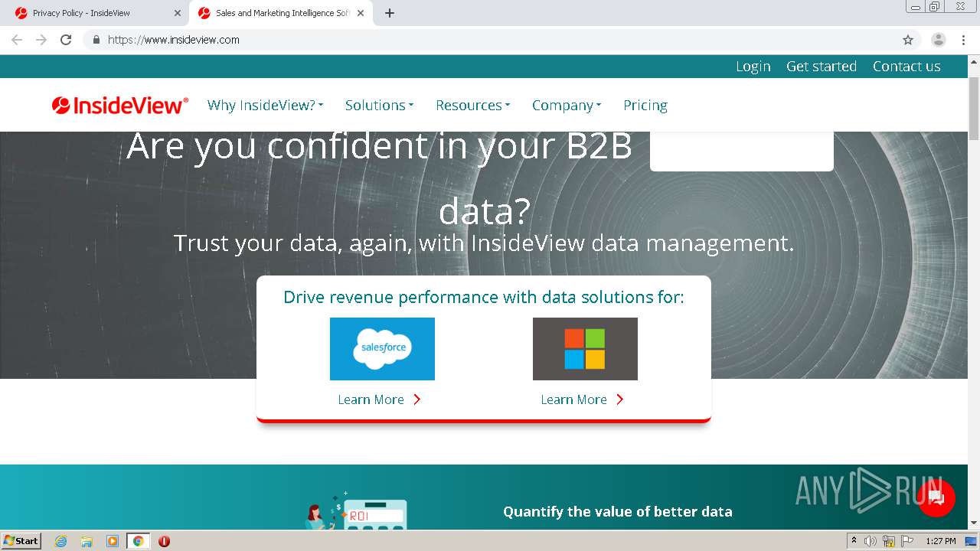This screenshot has width=980, height=551.
Task: Click the browser forward arrow
Action: [41, 40]
